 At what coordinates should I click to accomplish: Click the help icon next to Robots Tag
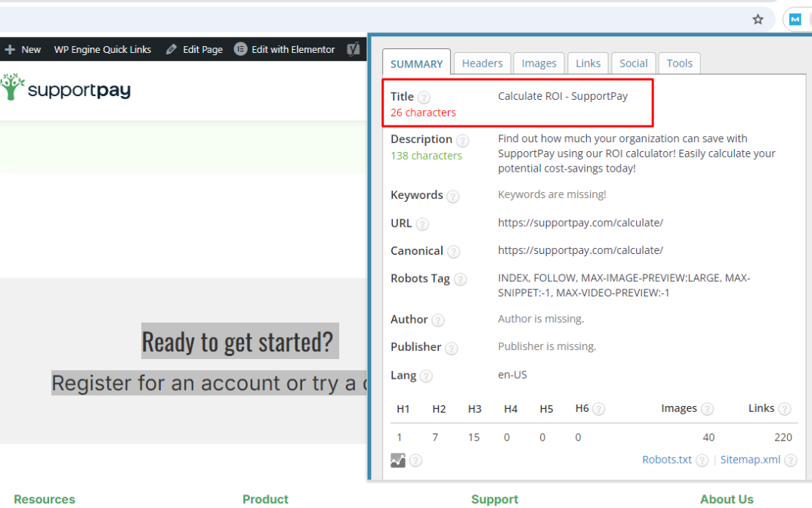coord(460,280)
